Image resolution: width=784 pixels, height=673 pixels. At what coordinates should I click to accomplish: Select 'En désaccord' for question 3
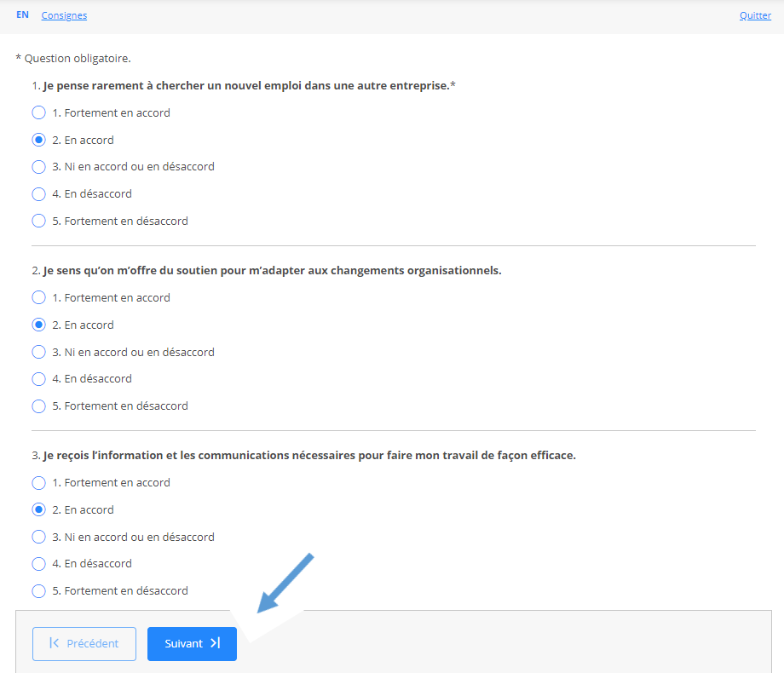pos(38,564)
